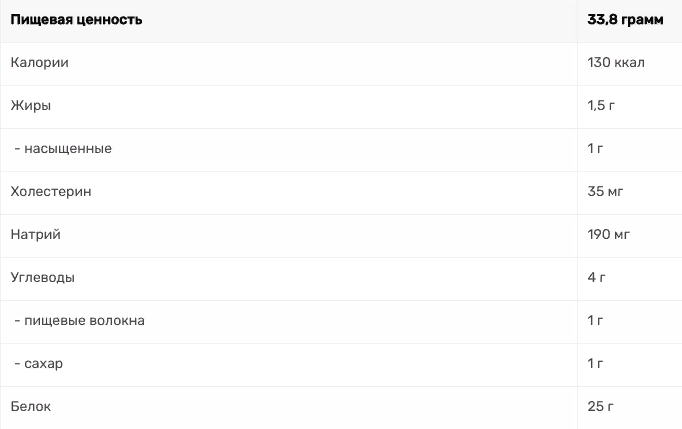This screenshot has width=682, height=429.
Task: Select the '1,5 г' fat value
Action: tap(601, 105)
